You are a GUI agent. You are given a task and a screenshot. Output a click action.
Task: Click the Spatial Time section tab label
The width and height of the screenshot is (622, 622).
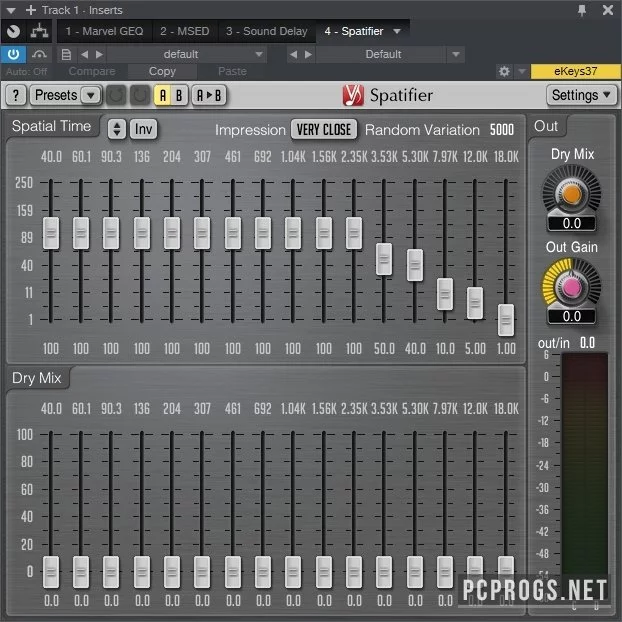pos(52,127)
